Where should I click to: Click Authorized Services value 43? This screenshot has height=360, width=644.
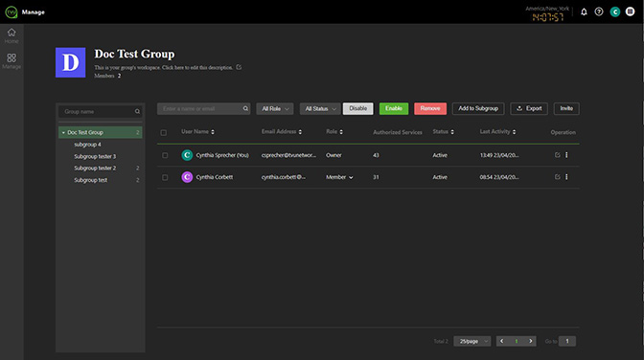point(376,155)
